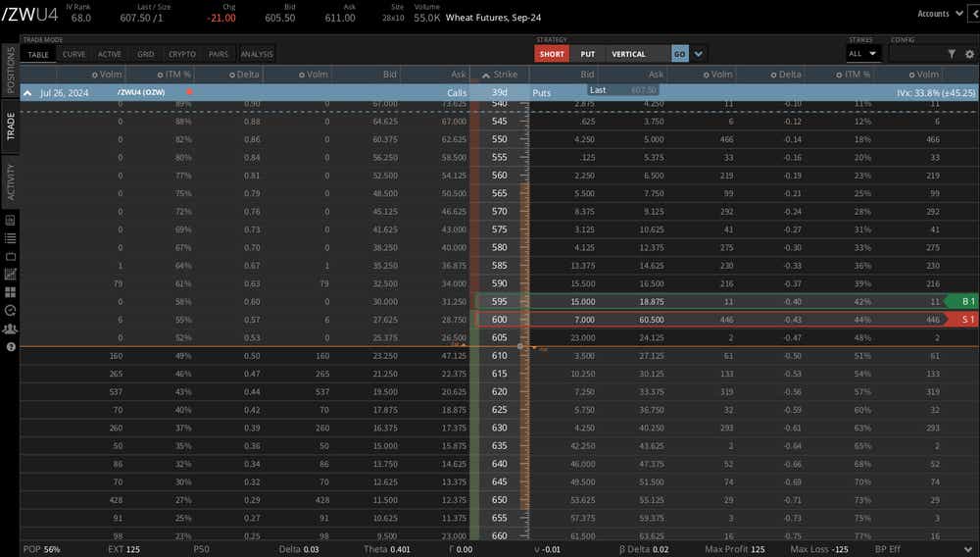Image resolution: width=980 pixels, height=557 pixels.
Task: Click call bid 23.250 at 610 strike
Action: click(385, 356)
